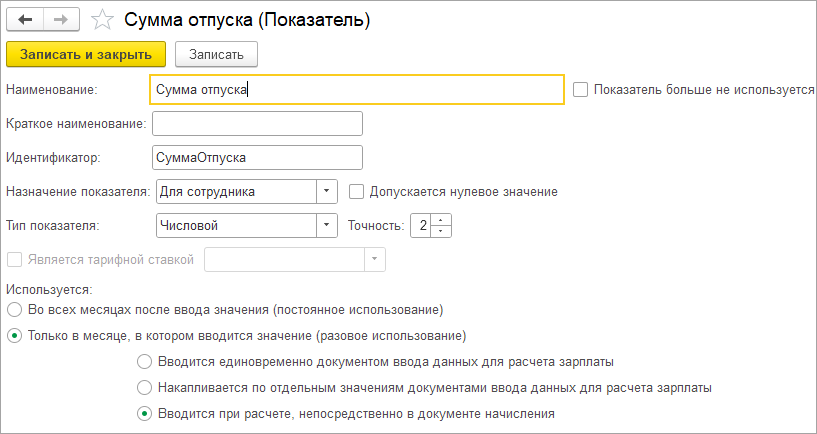Click the Краткое наименование input field

tap(257, 124)
